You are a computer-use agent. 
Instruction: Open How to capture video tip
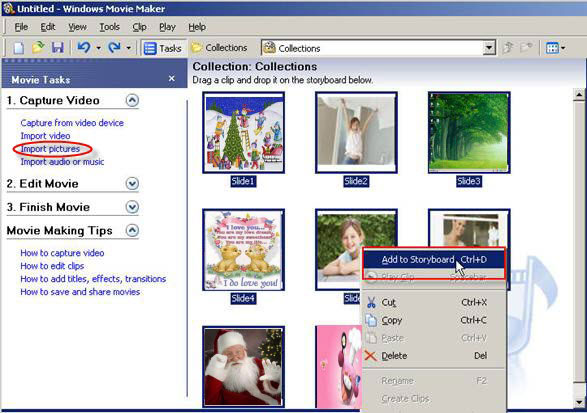[x=62, y=253]
